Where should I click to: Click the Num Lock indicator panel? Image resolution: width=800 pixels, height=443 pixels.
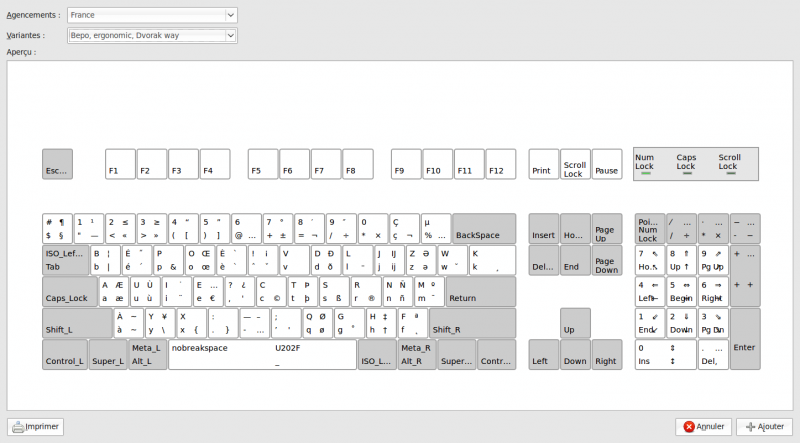(645, 164)
